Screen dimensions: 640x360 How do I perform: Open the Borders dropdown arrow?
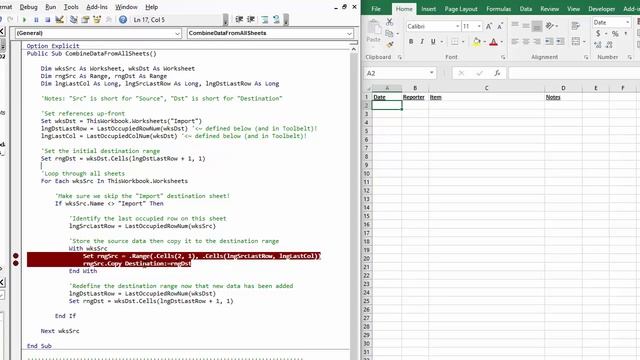click(x=463, y=42)
